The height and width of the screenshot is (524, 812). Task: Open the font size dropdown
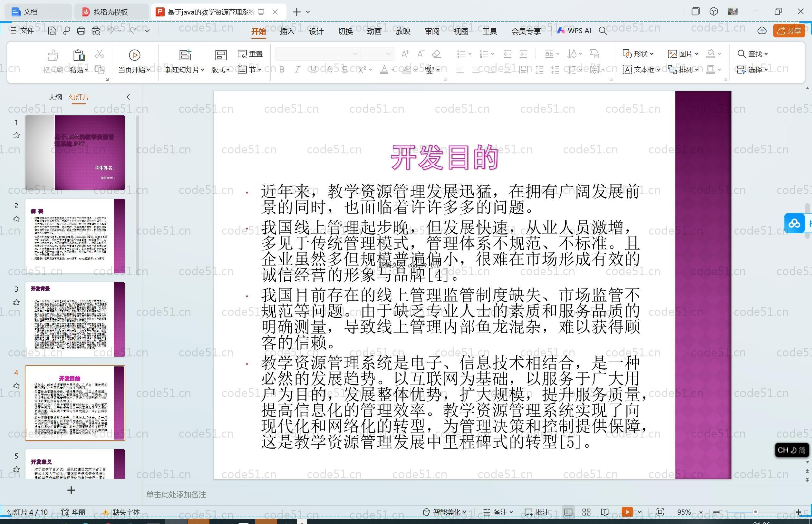click(x=388, y=54)
